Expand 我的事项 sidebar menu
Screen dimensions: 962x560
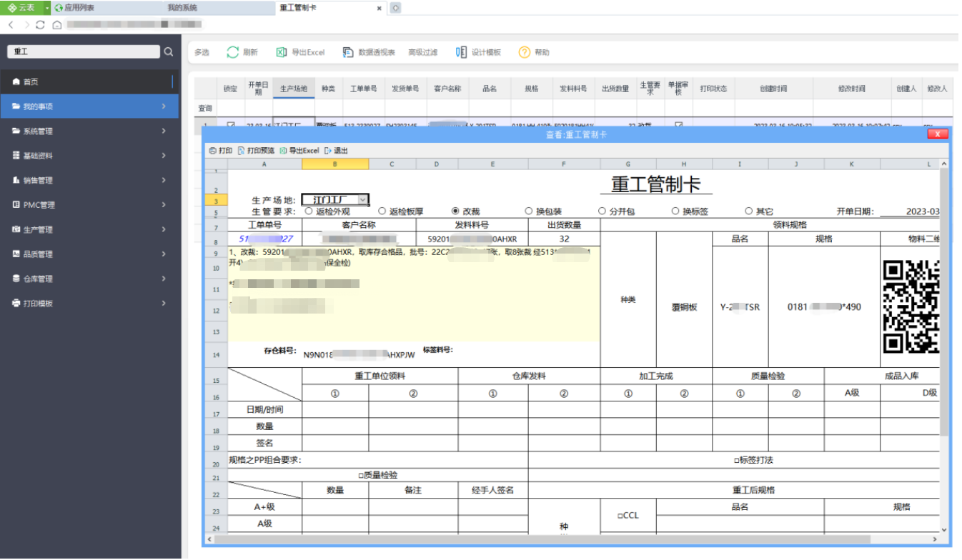tap(89, 106)
